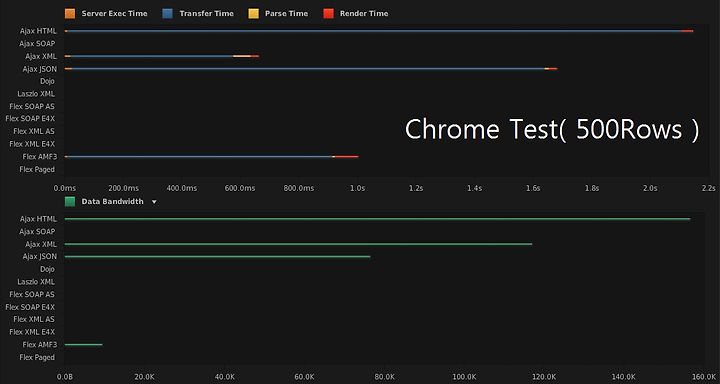Click the Ajax JSON green bandwidth bar
Screen dimensions: 720x384
click(x=217, y=256)
